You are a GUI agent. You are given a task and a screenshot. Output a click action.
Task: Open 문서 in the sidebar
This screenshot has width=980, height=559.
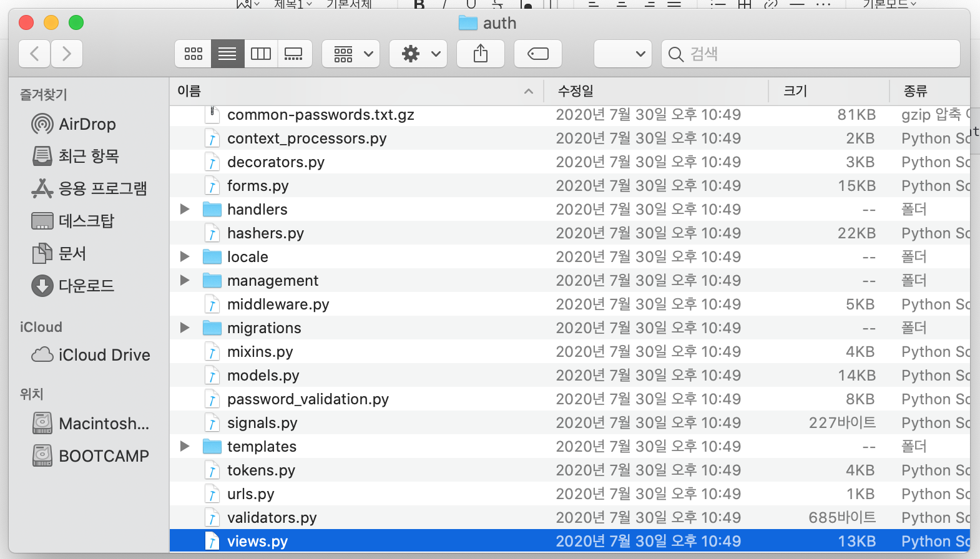(x=59, y=253)
